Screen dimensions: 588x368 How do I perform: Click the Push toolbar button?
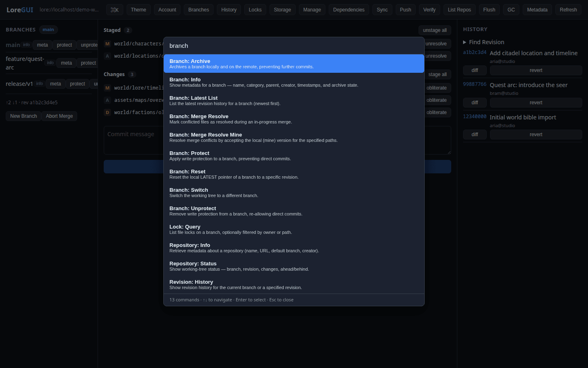[x=405, y=10]
